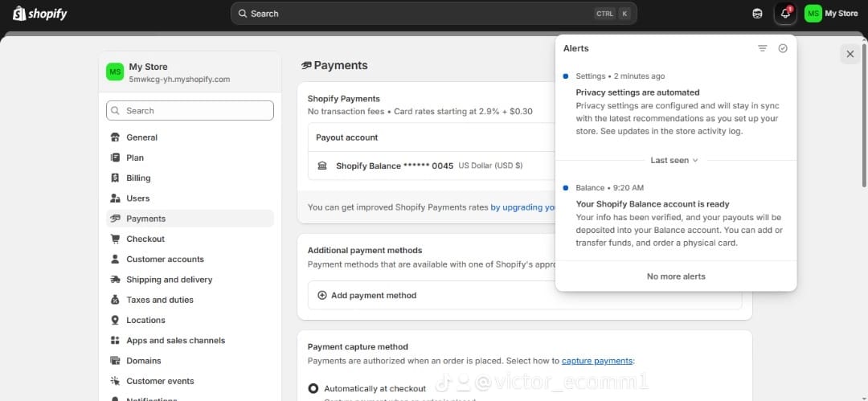Viewport: 868px width, 401px height.
Task: Click the Customer events sparkle icon
Action: (115, 381)
